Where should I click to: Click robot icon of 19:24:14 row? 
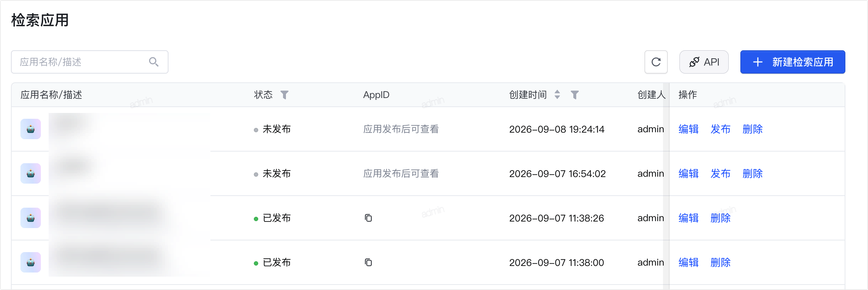coord(31,129)
